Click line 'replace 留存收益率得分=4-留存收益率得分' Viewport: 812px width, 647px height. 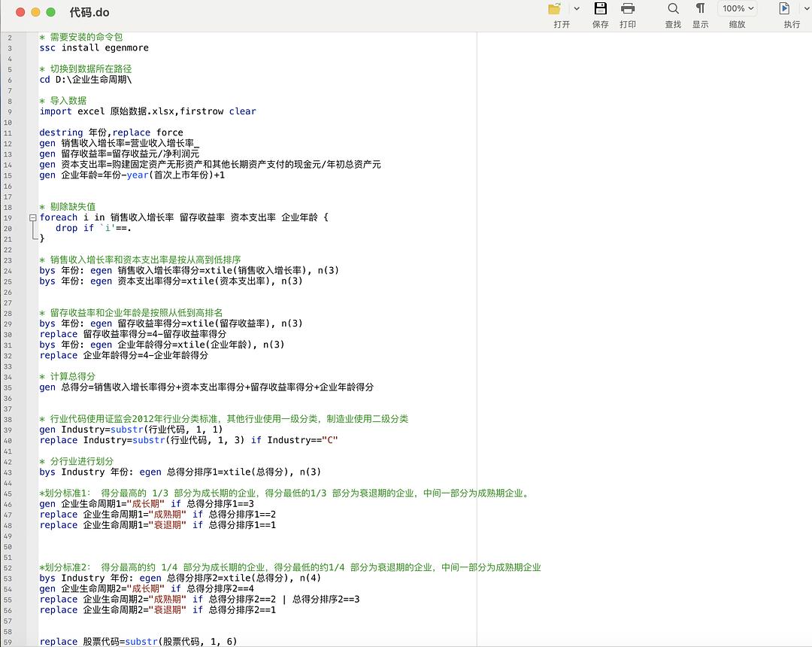coord(132,334)
